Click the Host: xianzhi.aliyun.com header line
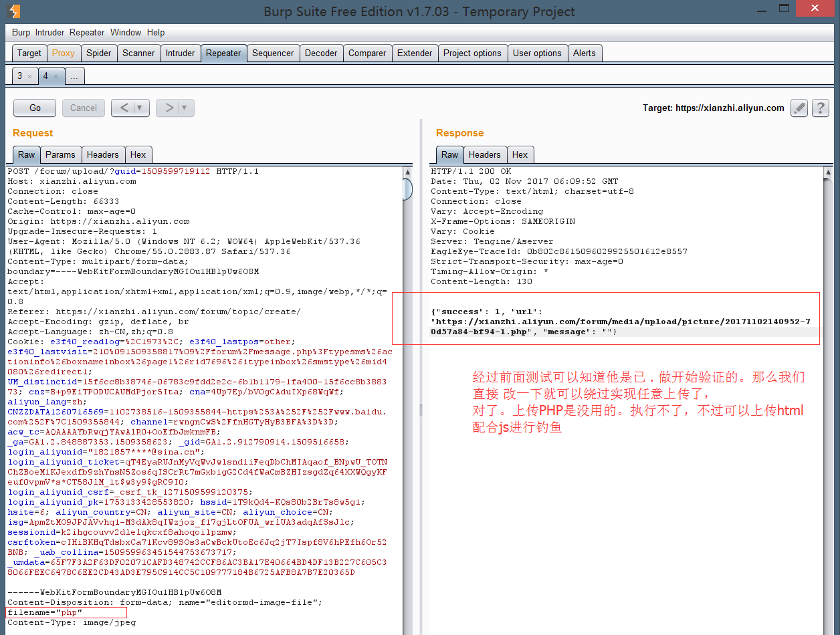Viewport: 840px width, 635px height. point(72,181)
